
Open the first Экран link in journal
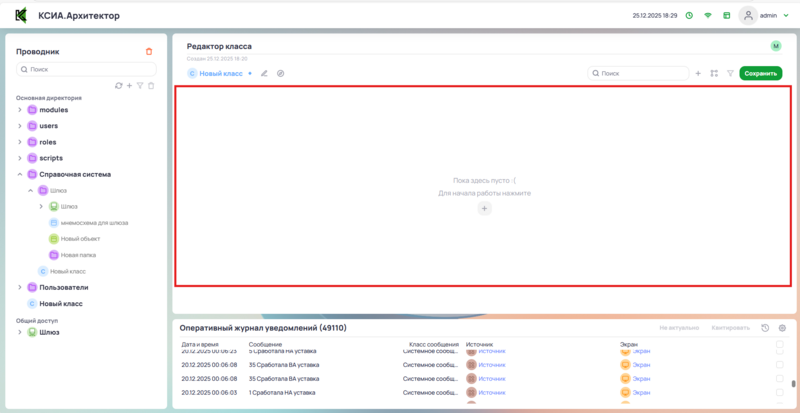pos(641,351)
